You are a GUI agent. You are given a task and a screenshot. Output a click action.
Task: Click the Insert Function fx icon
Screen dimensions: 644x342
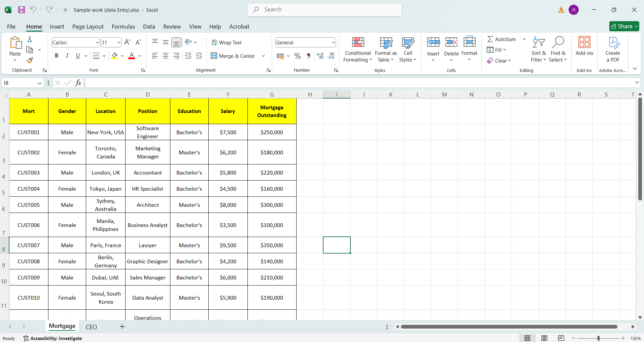tap(78, 83)
